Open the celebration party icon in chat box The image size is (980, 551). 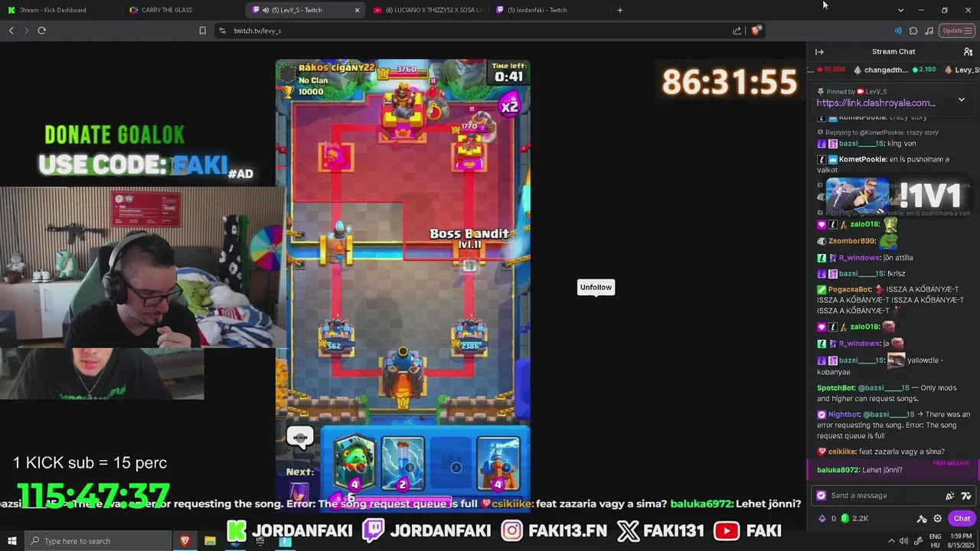pyautogui.click(x=950, y=496)
